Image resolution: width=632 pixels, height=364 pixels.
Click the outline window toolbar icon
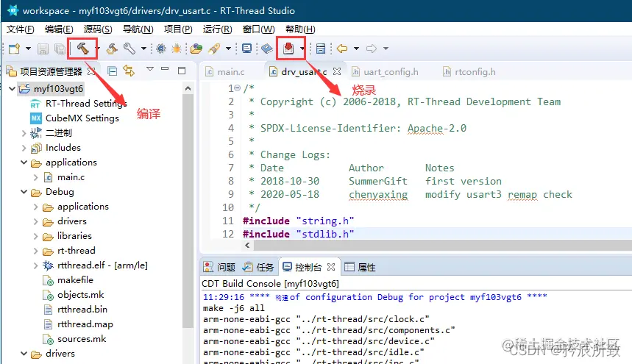pyautogui.click(x=321, y=49)
